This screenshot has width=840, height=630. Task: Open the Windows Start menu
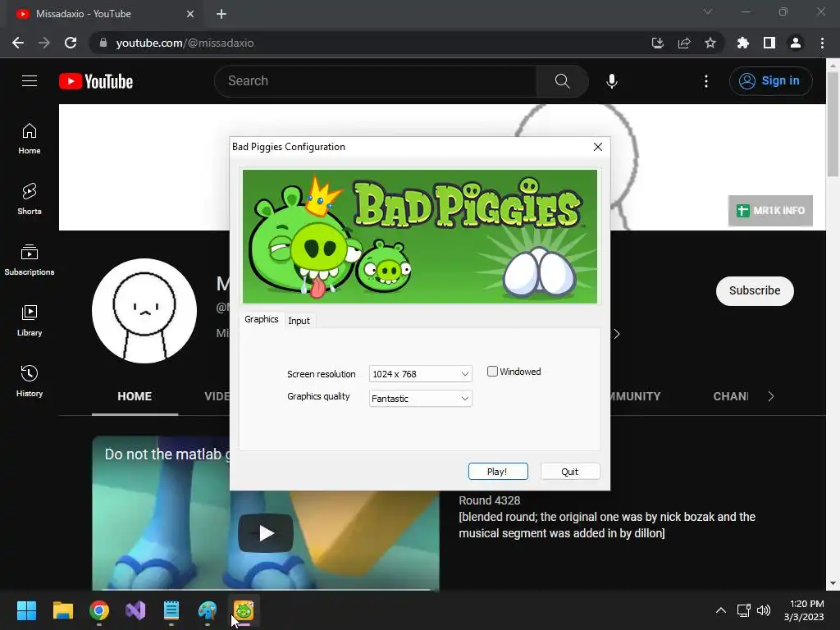tap(26, 610)
